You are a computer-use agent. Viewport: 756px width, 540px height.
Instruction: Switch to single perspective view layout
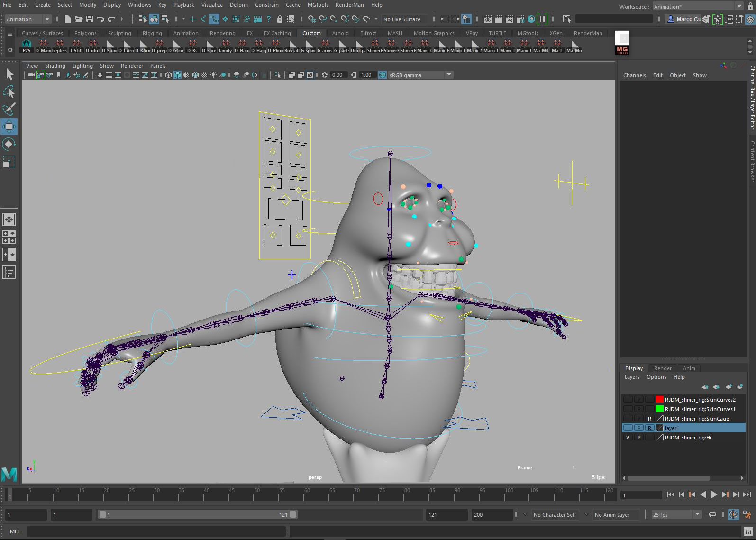(x=9, y=220)
